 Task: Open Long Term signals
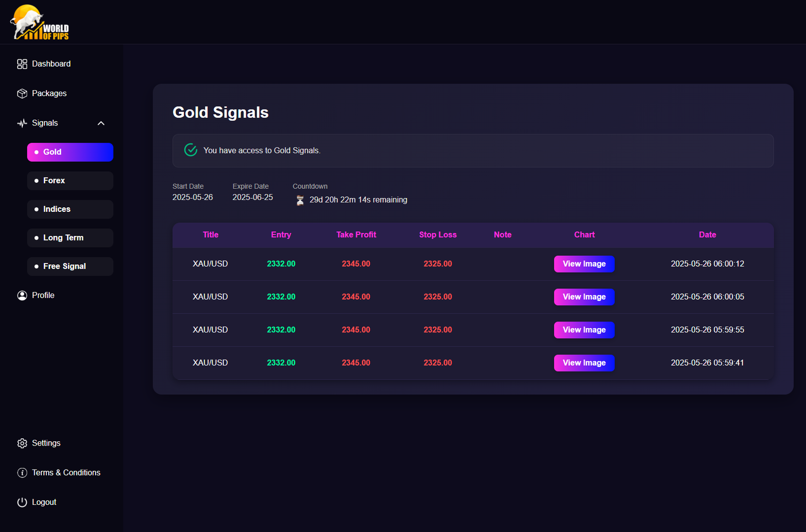click(x=70, y=238)
